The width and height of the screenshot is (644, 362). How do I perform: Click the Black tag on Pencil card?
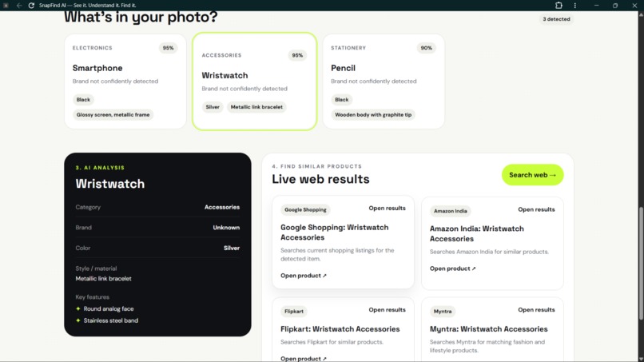pyautogui.click(x=341, y=100)
